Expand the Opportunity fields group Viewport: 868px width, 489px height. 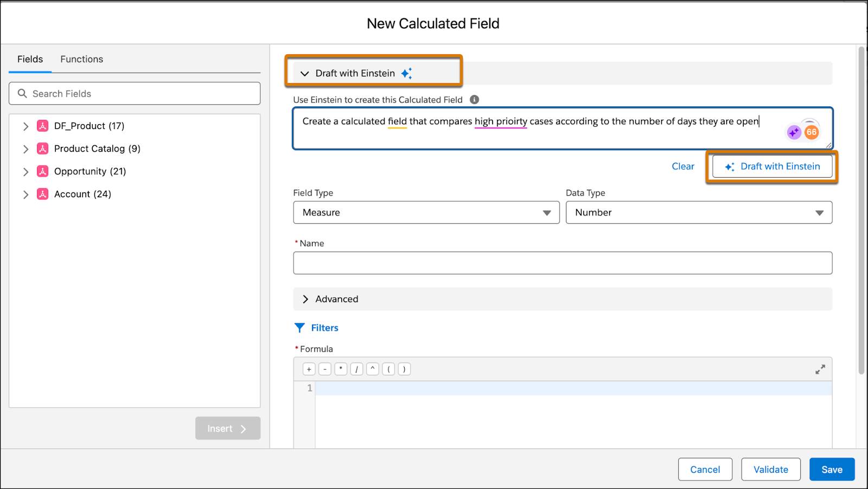point(25,171)
